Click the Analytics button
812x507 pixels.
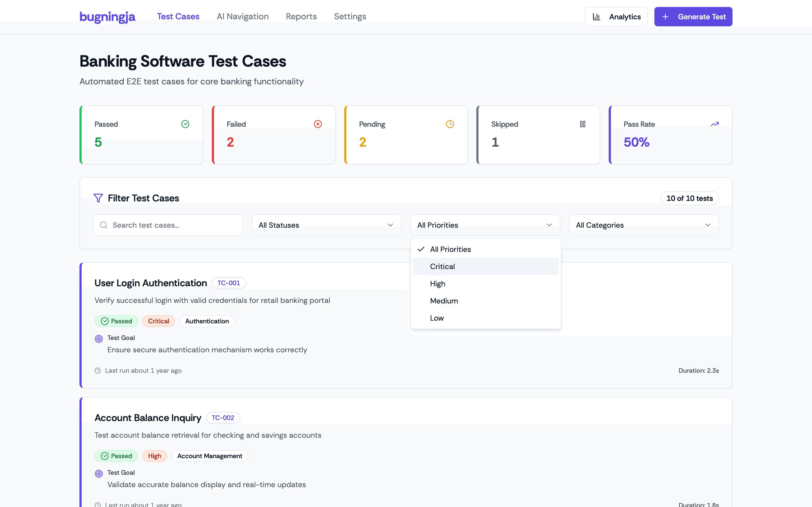pyautogui.click(x=616, y=17)
